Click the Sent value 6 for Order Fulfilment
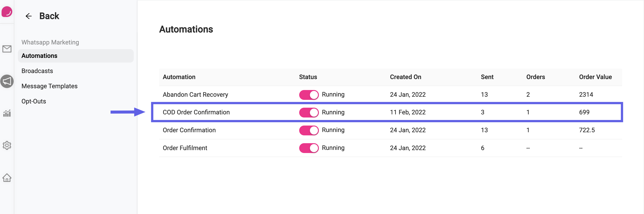This screenshot has width=644, height=214. [482, 148]
